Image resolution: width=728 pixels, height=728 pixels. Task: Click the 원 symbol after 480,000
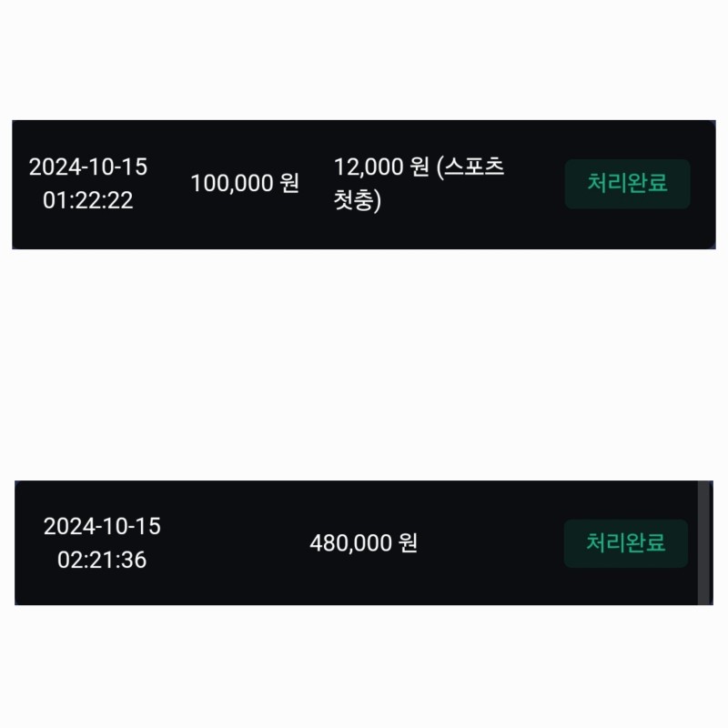[x=408, y=543]
